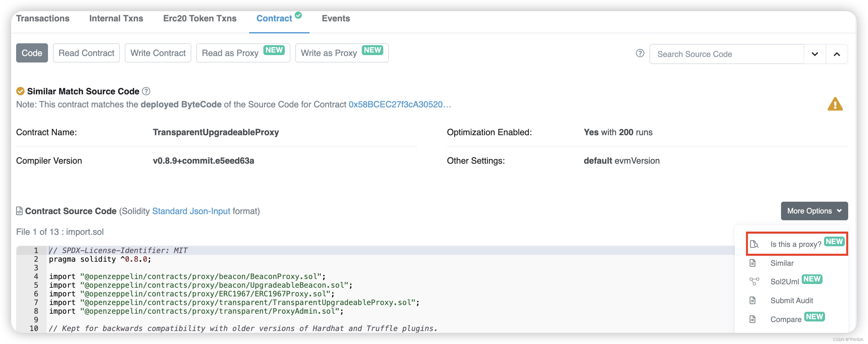Open Write as Proxy view
The image size is (868, 344).
342,53
